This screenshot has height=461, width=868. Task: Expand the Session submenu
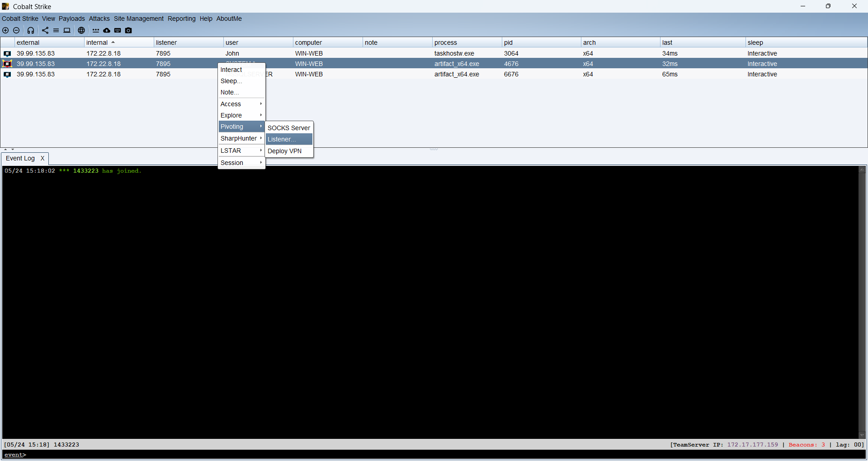pos(241,163)
